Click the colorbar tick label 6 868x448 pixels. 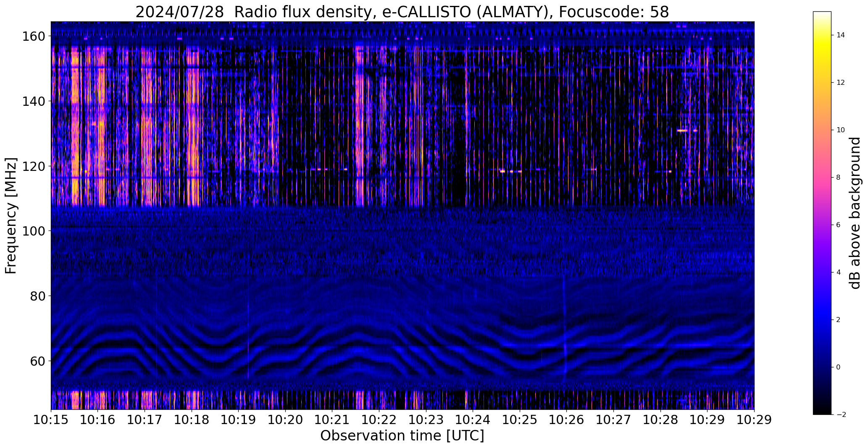(x=839, y=225)
